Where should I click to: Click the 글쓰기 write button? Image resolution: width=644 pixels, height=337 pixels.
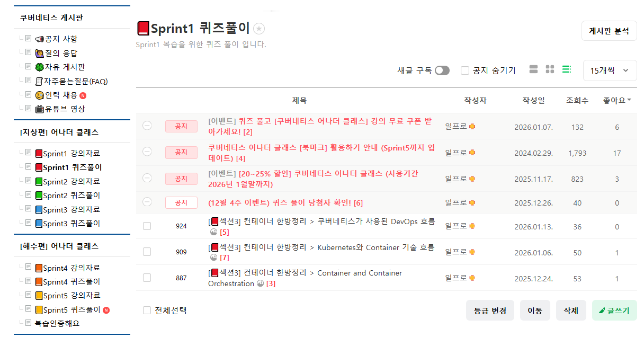click(614, 311)
